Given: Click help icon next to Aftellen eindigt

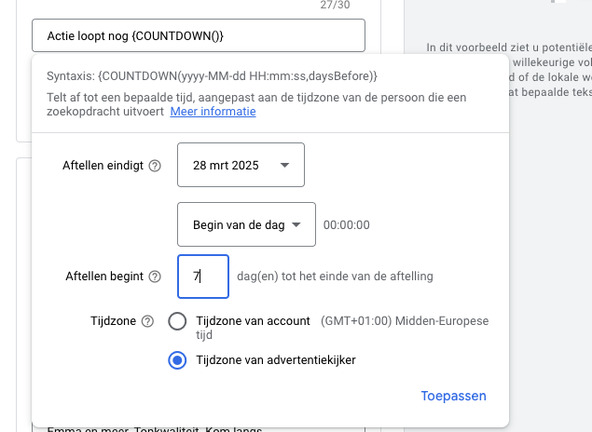Looking at the screenshot, I should coord(155,165).
